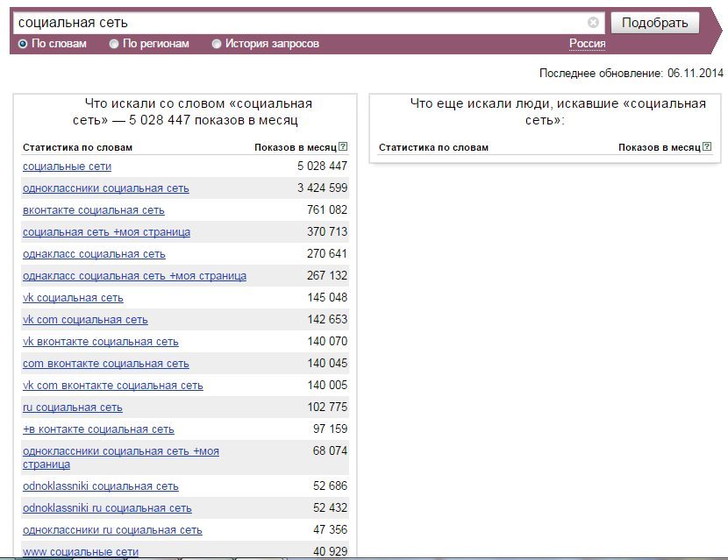The width and height of the screenshot is (728, 560).
Task: Open 'одноклассники социальная сеть' keyword link
Action: click(105, 188)
